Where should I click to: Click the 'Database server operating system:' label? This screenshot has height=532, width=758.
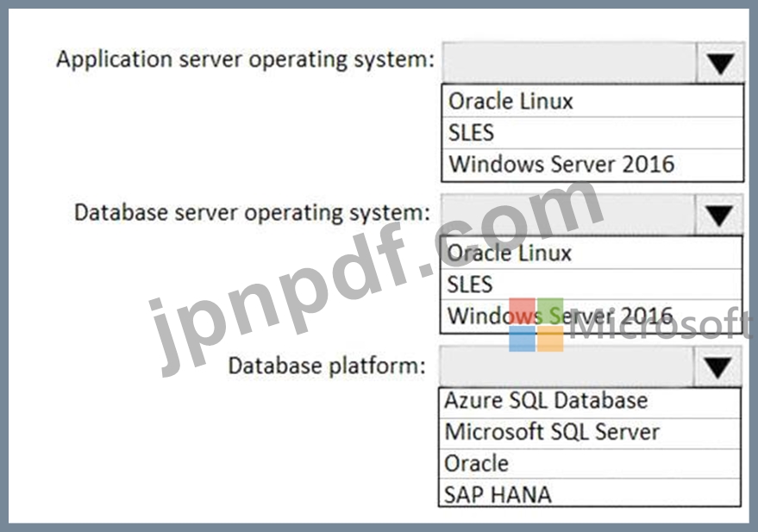(252, 213)
